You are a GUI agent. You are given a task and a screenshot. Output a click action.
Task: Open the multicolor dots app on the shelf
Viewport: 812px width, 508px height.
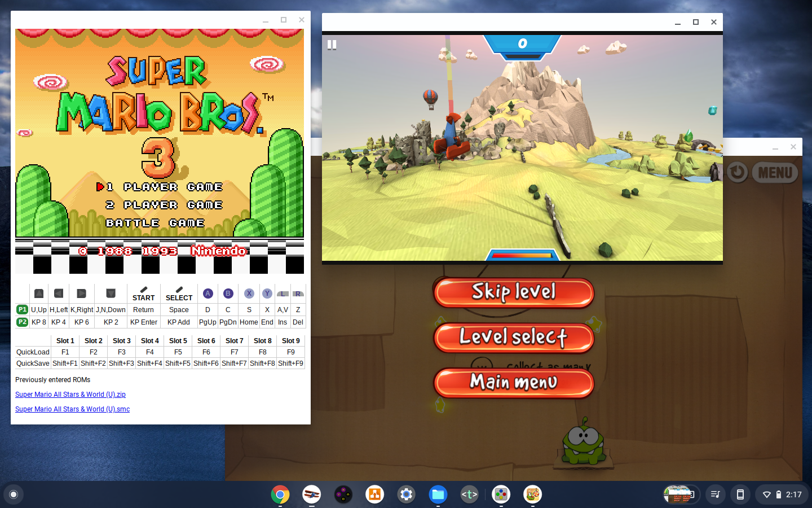(x=501, y=494)
